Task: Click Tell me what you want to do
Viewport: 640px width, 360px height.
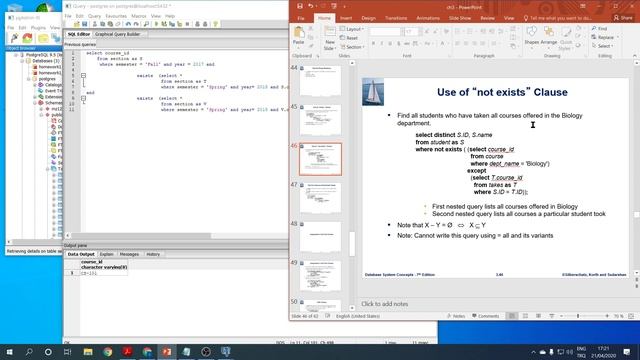Action: 558,18
